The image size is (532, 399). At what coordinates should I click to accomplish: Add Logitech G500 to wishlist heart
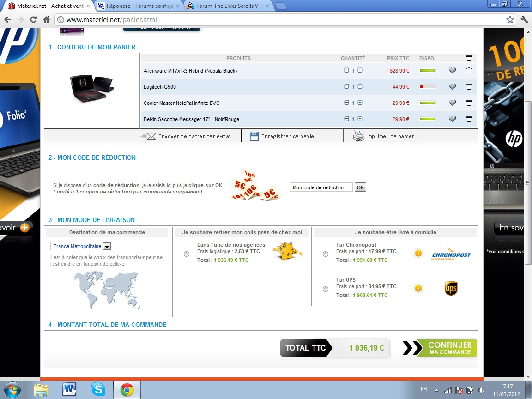tap(452, 87)
